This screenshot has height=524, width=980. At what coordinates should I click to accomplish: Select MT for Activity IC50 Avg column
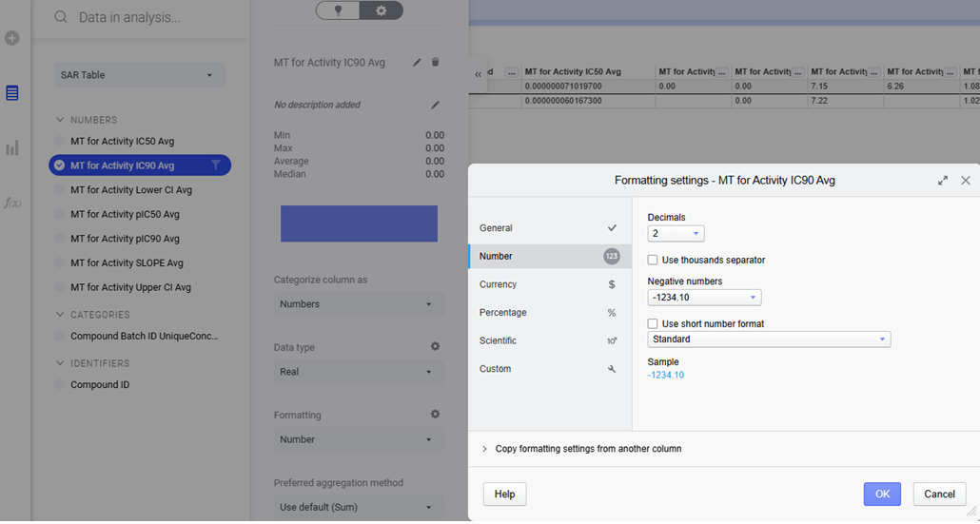coord(122,142)
